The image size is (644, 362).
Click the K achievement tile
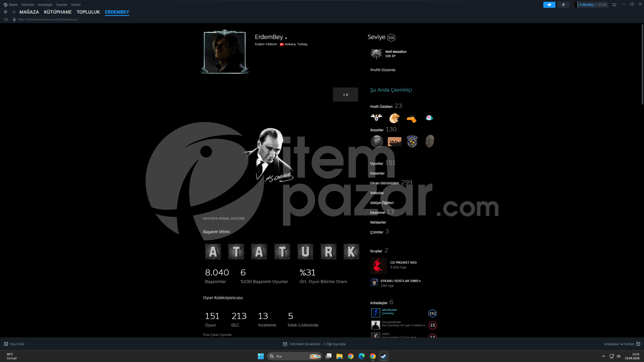[351, 251]
